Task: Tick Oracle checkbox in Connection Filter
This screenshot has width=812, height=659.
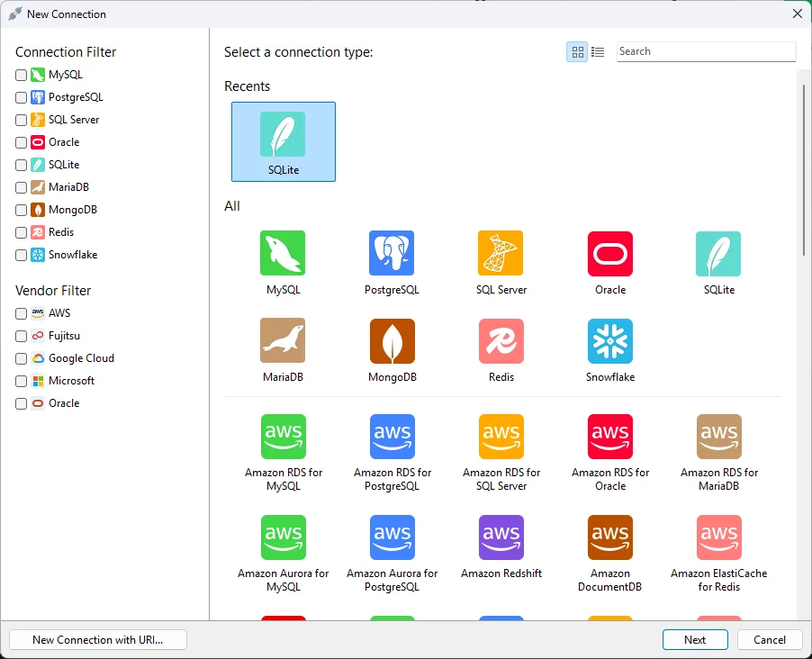Action: 22,142
